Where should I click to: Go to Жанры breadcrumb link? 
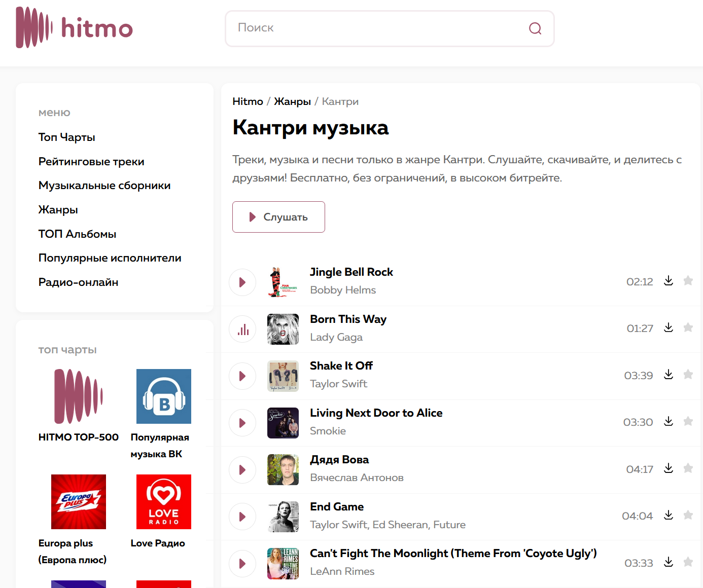(x=292, y=101)
